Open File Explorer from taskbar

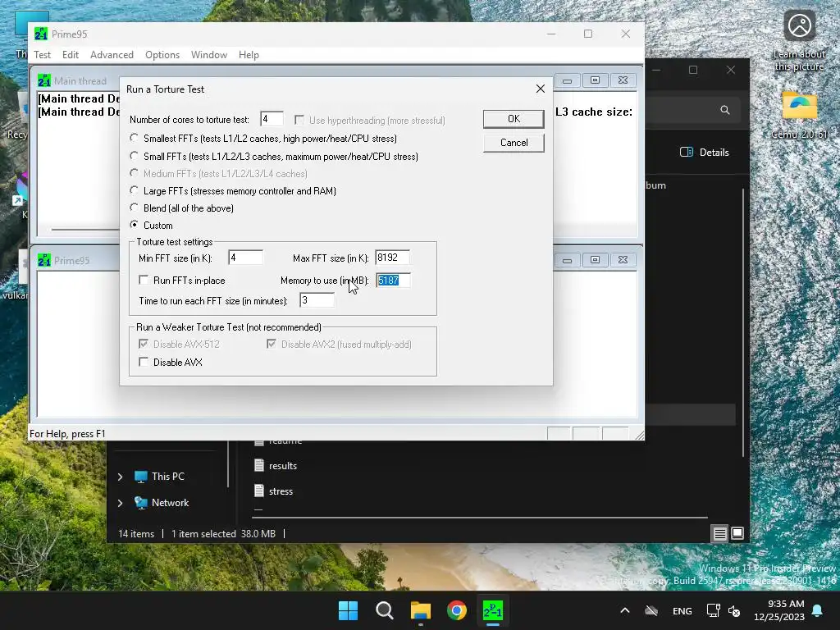(x=421, y=610)
